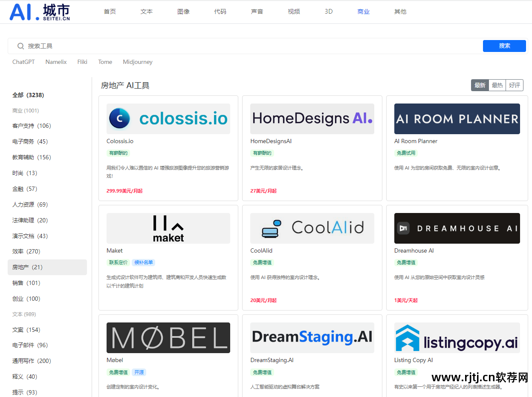Go to the 首页 nav item
Viewport: 532px width, 397px height.
click(x=110, y=12)
